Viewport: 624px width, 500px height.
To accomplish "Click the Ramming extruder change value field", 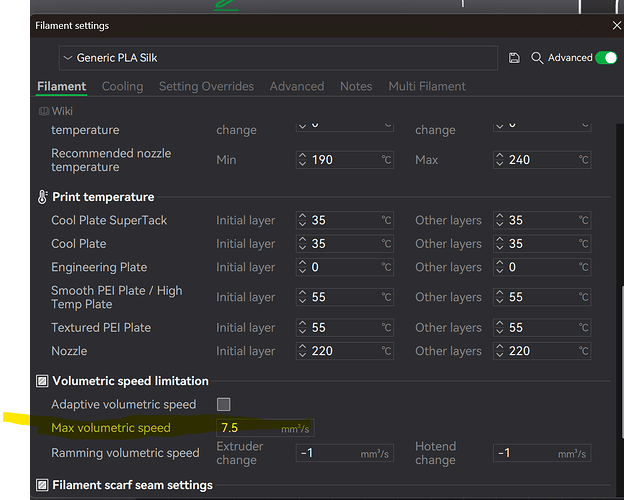I will pos(345,453).
